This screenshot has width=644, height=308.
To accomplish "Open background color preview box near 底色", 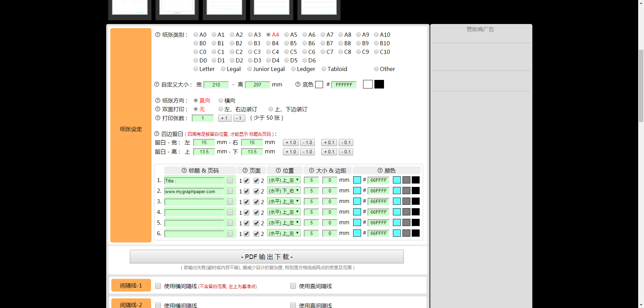I will click(319, 84).
